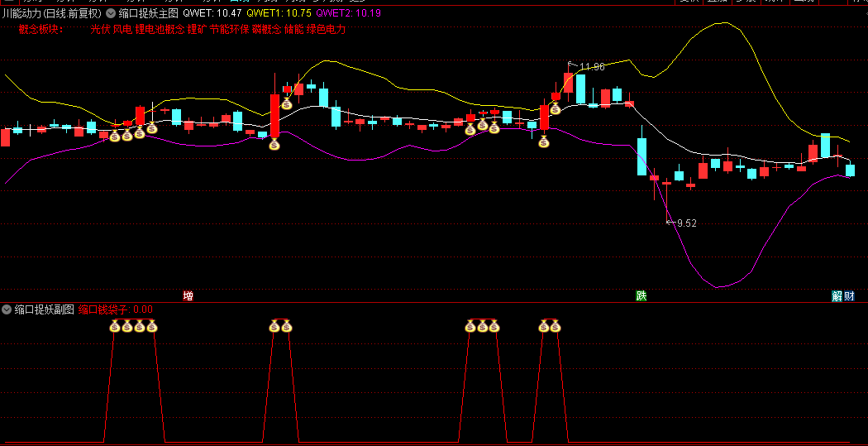The width and height of the screenshot is (868, 446).
Task: Click the yellow QWET1: 10.75 value
Action: pos(279,12)
